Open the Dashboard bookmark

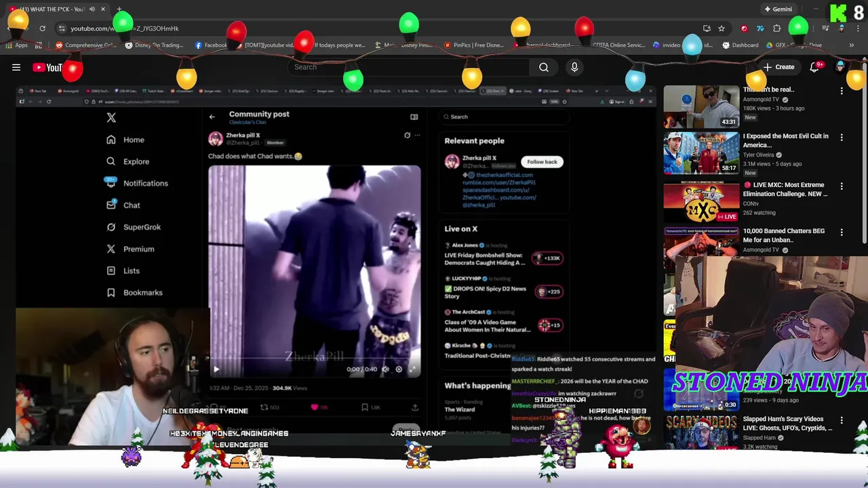tap(741, 45)
